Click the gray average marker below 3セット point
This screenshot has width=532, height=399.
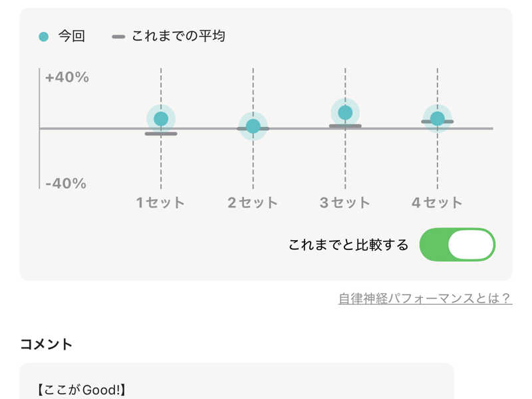point(345,126)
